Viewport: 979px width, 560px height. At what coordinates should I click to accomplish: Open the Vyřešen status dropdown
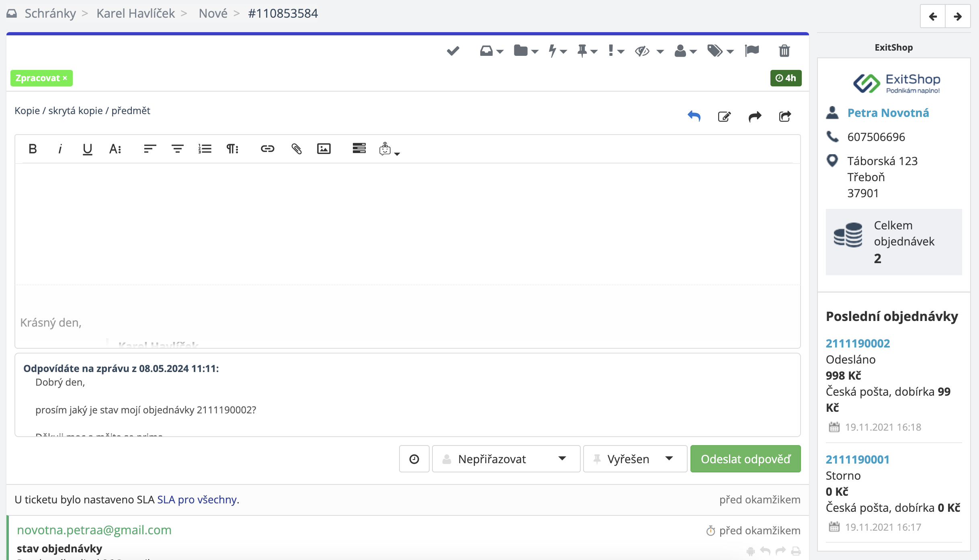pyautogui.click(x=635, y=459)
